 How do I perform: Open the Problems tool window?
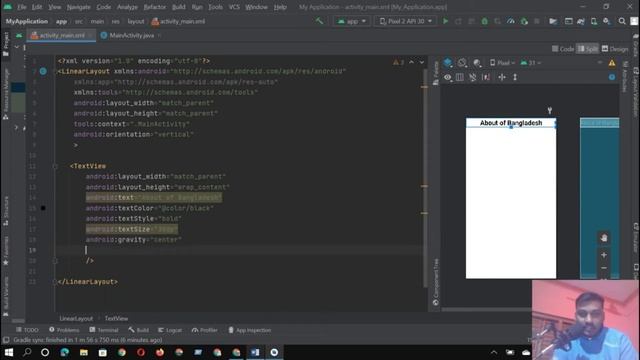(64, 330)
